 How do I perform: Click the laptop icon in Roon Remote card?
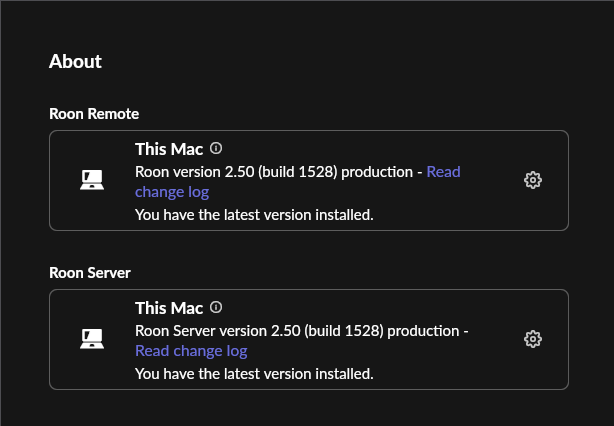click(x=92, y=180)
